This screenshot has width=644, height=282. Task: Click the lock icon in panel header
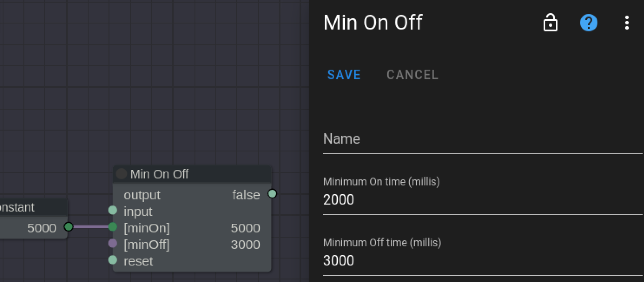click(550, 23)
